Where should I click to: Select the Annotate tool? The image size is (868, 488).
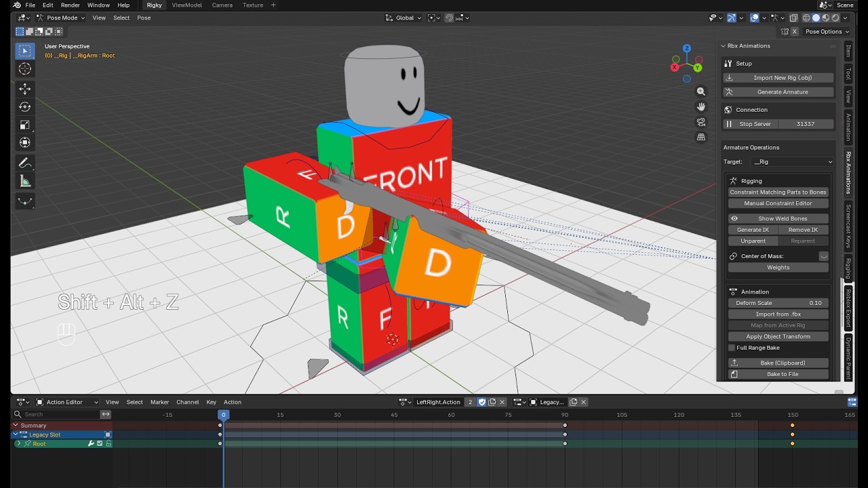[x=25, y=163]
